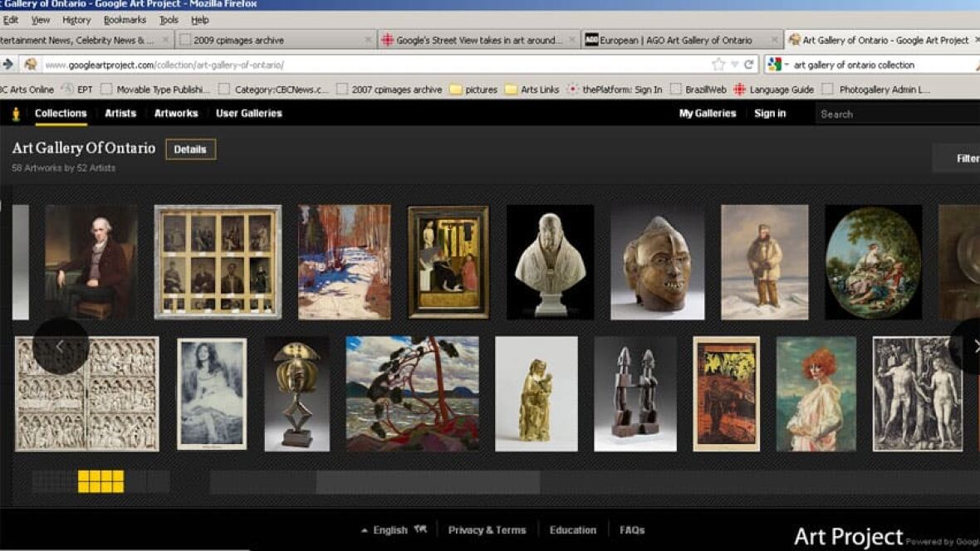Open the Bookmarks menu
The image size is (980, 551).
click(125, 20)
